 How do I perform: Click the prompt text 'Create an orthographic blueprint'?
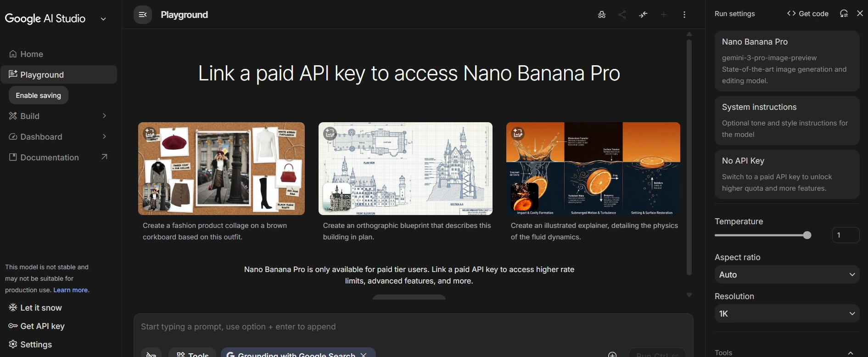[x=407, y=231]
